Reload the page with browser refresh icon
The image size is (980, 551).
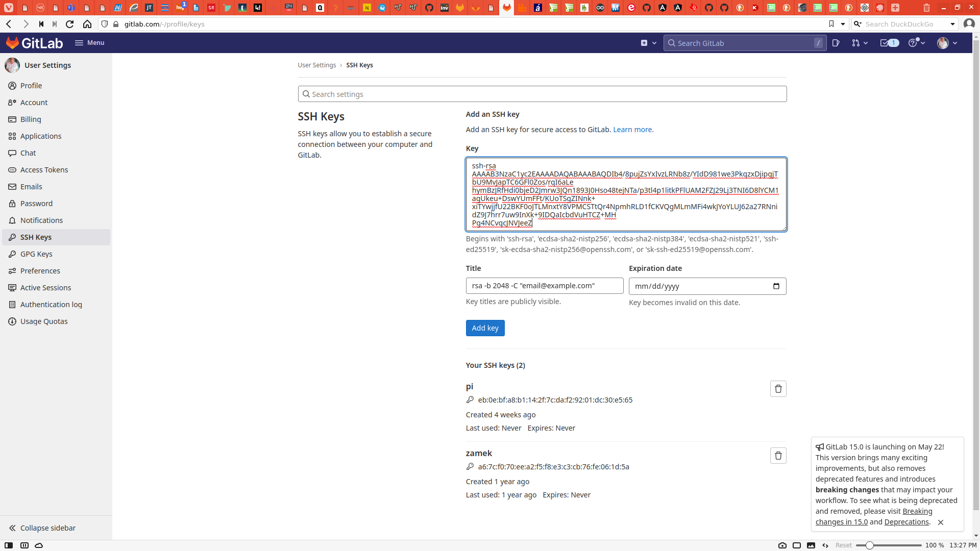(x=70, y=24)
